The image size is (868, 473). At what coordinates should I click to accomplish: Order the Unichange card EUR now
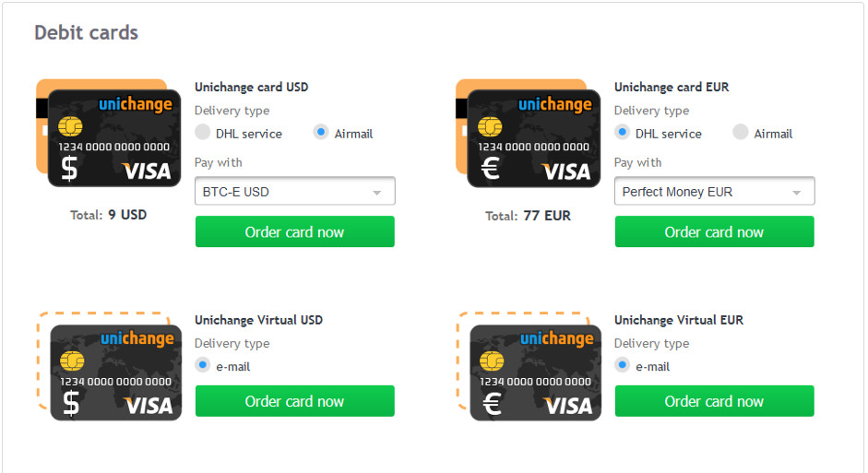[715, 232]
